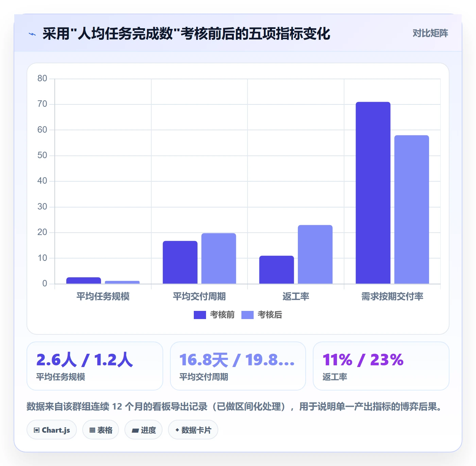Click the 考核后 bar for 需求按期交付率

click(x=412, y=209)
